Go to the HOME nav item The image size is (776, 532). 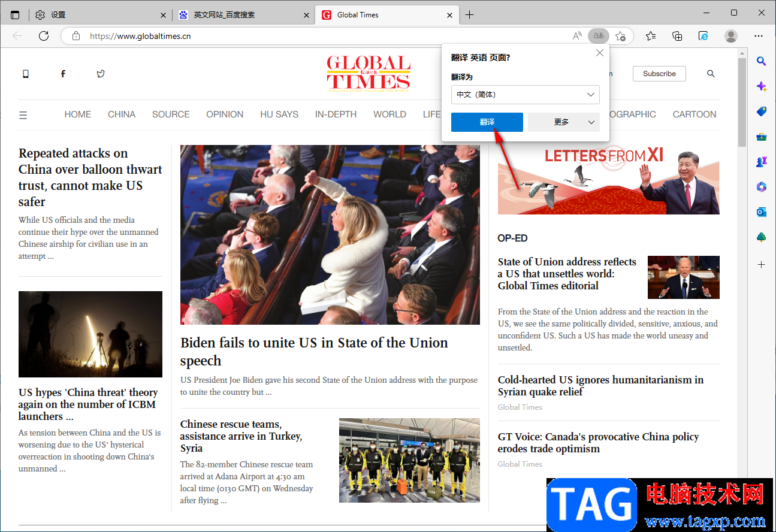pos(78,114)
